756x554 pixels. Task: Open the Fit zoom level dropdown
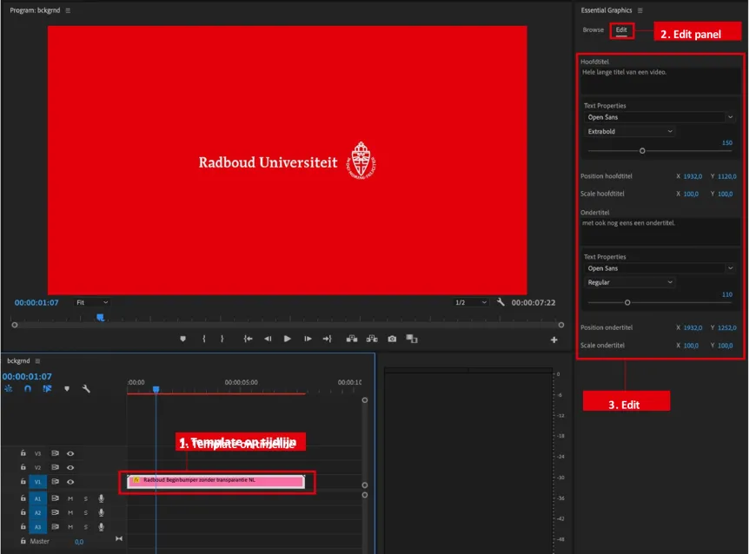(91, 302)
